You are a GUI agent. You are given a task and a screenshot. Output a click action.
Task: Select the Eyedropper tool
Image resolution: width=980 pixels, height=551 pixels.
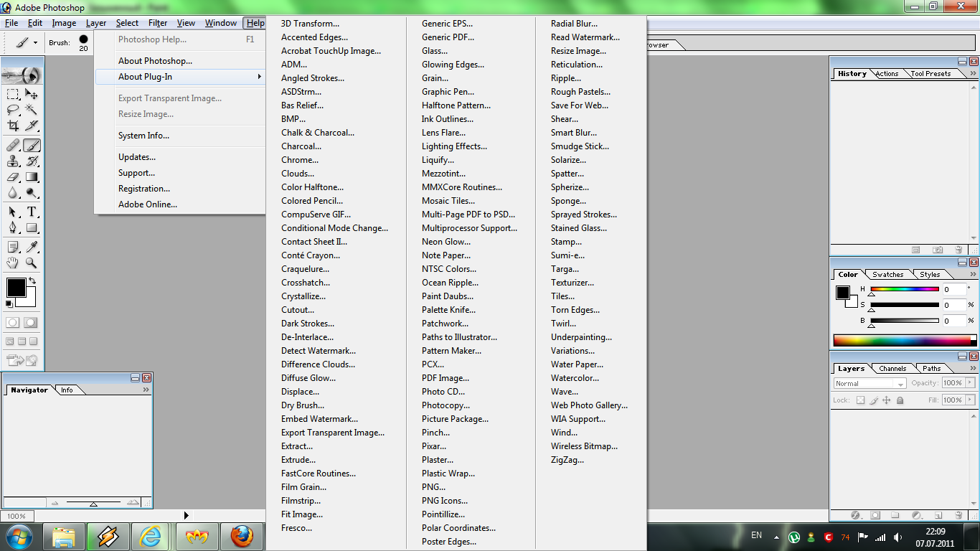32,248
